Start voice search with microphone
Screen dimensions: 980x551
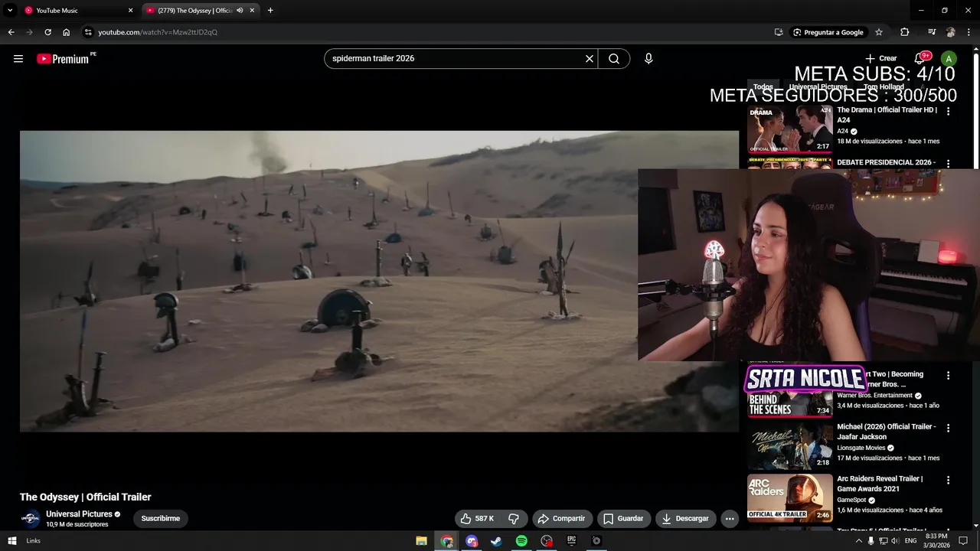[x=648, y=59]
